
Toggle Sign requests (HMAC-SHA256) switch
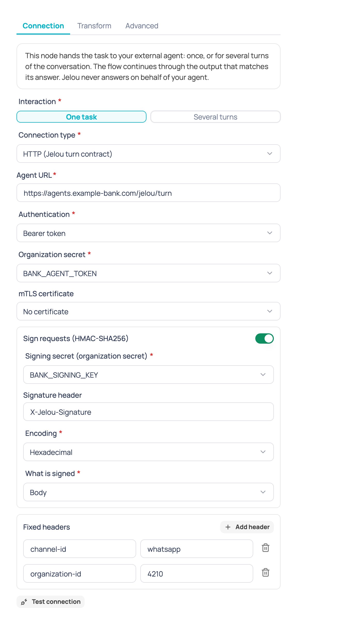pos(264,338)
